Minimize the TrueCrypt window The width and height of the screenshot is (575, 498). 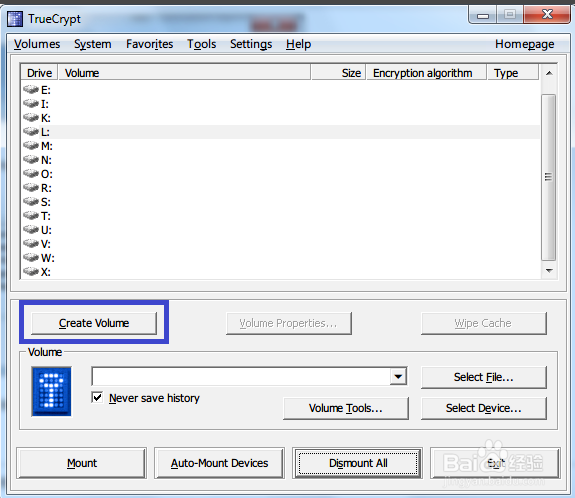(x=483, y=15)
